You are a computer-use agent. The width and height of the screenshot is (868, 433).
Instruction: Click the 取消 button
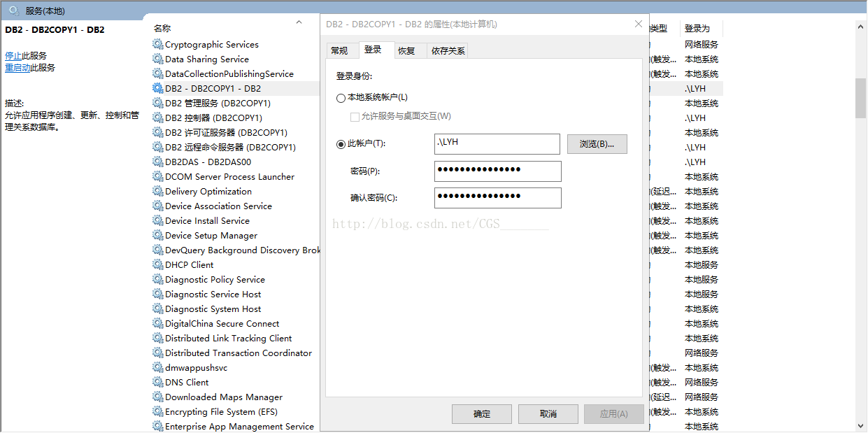point(548,413)
